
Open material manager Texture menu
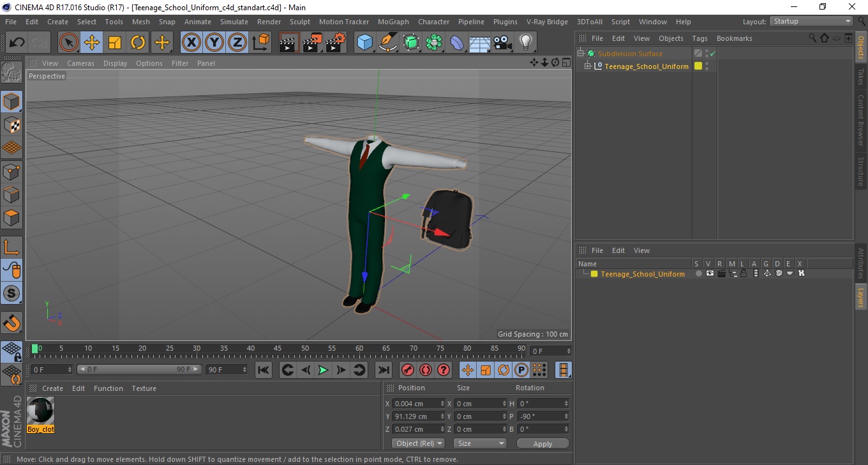(144, 388)
